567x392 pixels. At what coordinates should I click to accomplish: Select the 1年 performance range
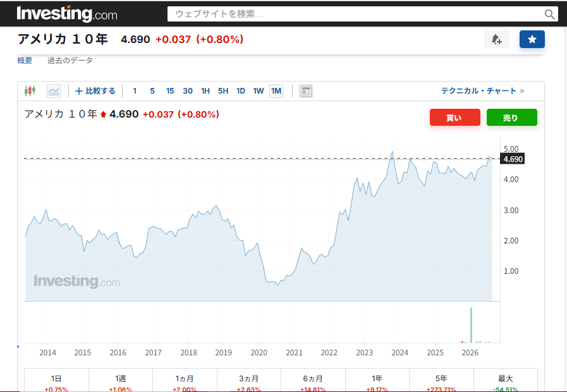(377, 380)
